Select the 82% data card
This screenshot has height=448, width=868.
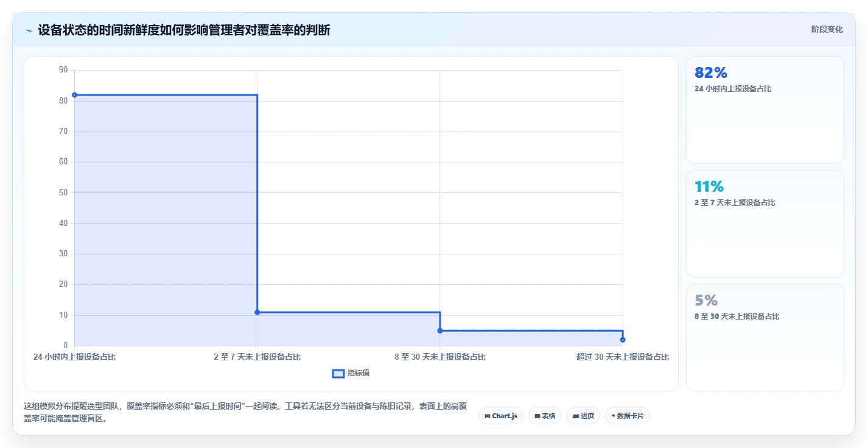(765, 110)
